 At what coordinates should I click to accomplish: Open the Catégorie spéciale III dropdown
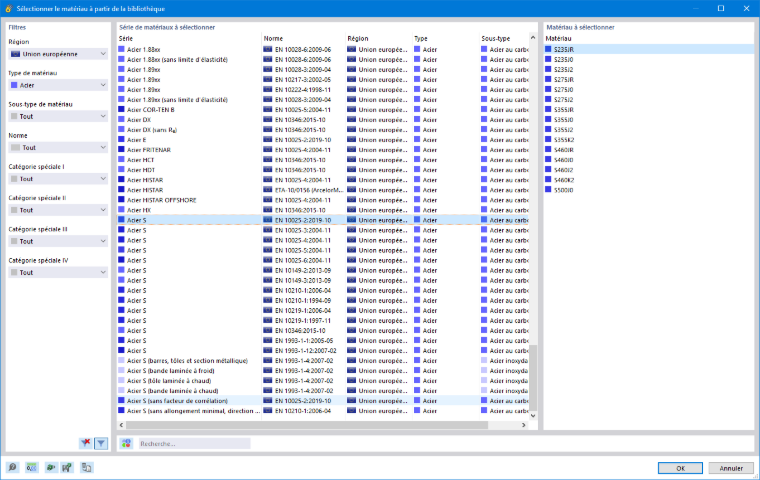58,241
